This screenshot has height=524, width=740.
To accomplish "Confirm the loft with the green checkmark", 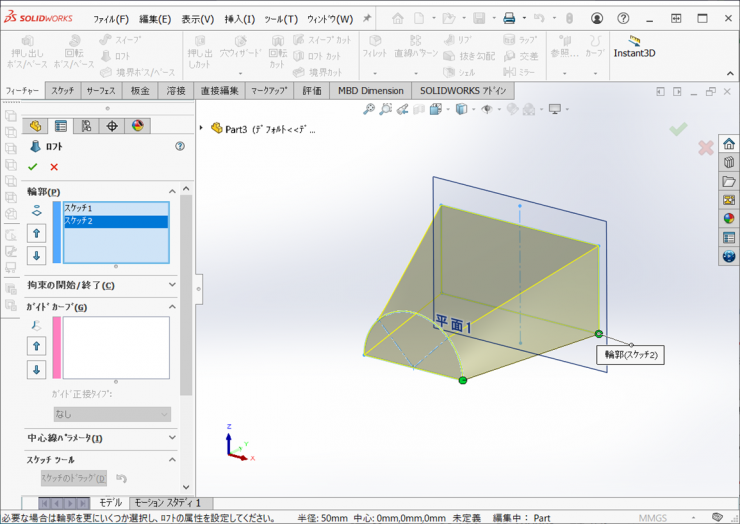I will point(33,167).
